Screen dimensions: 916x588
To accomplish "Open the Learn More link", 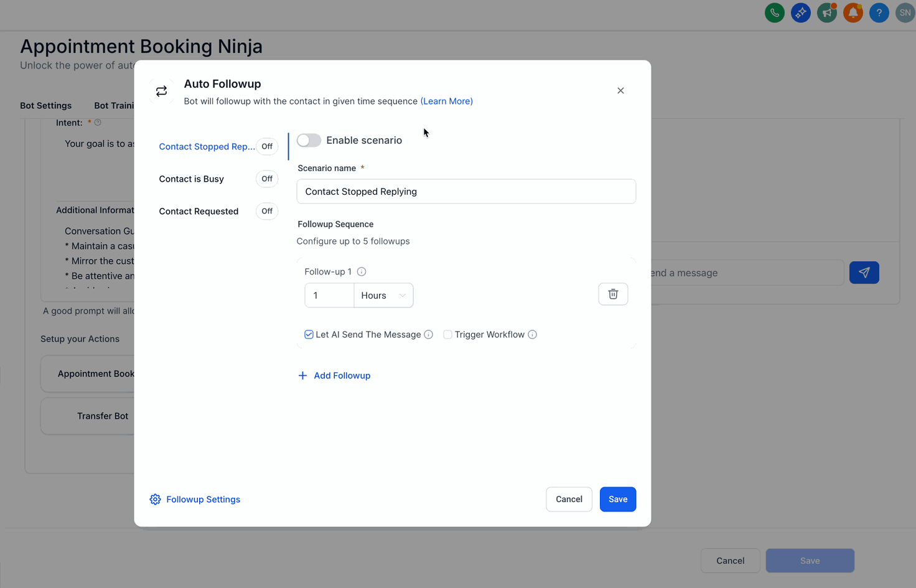I will 447,101.
